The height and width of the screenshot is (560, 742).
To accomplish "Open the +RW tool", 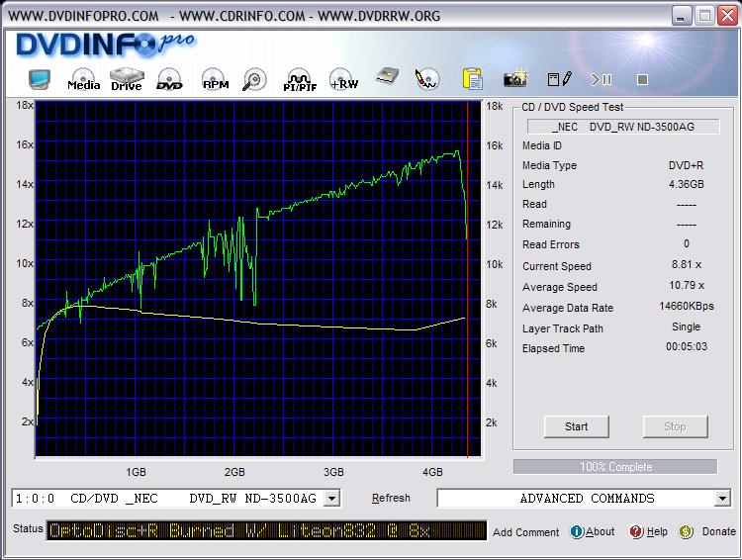I will click(x=344, y=79).
